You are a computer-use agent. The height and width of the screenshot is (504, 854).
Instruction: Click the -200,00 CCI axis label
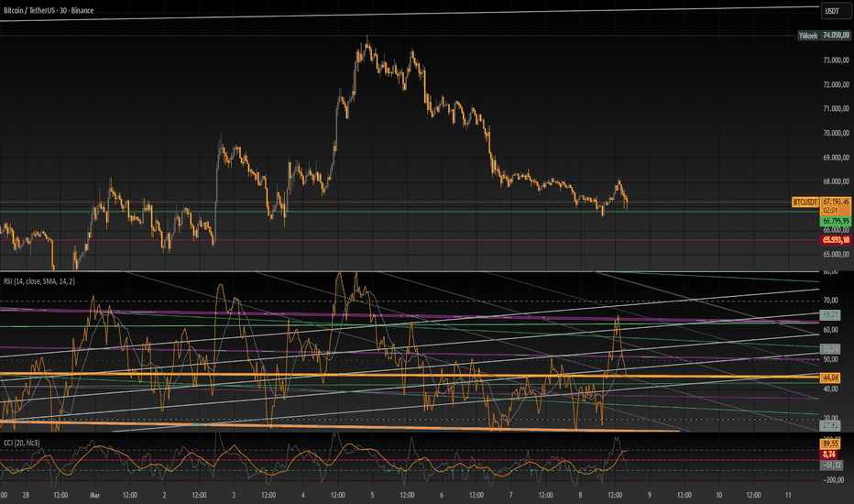pyautogui.click(x=833, y=480)
